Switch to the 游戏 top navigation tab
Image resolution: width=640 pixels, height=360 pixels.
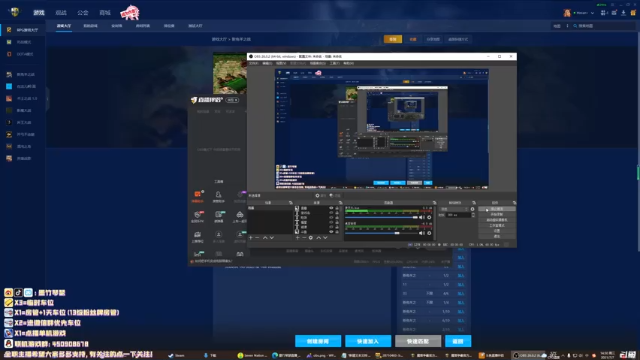[39, 13]
